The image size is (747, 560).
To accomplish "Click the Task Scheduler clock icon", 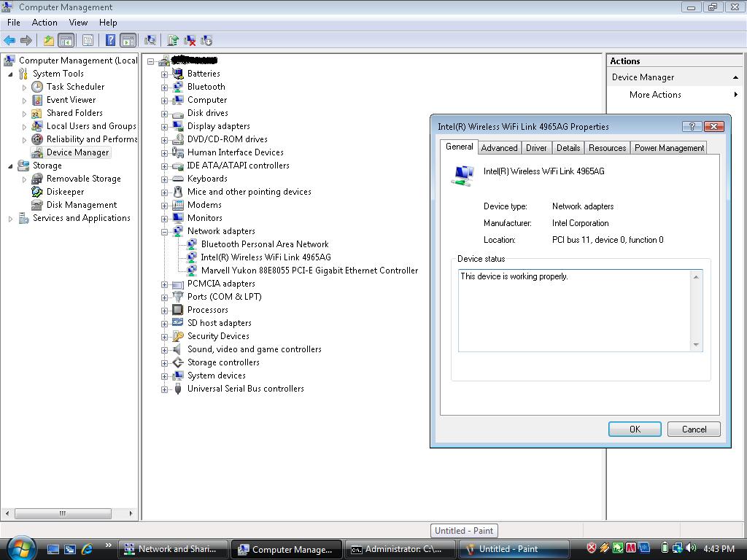I will (x=37, y=87).
